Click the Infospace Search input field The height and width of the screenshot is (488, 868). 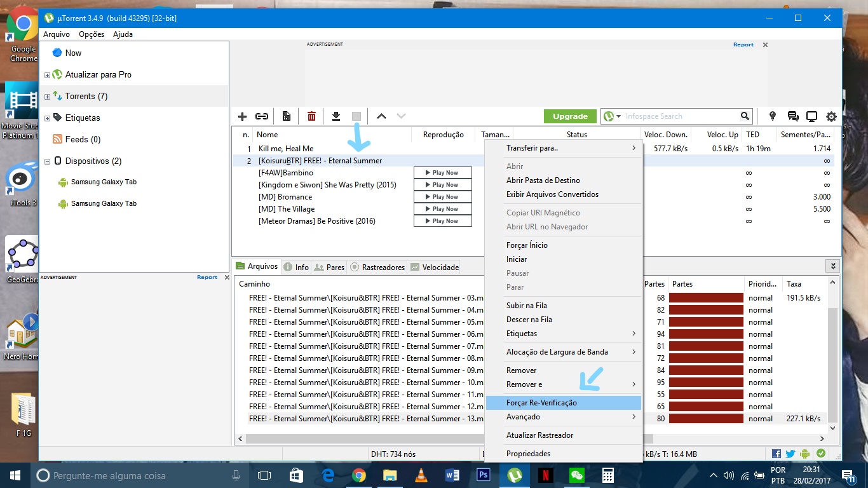680,116
